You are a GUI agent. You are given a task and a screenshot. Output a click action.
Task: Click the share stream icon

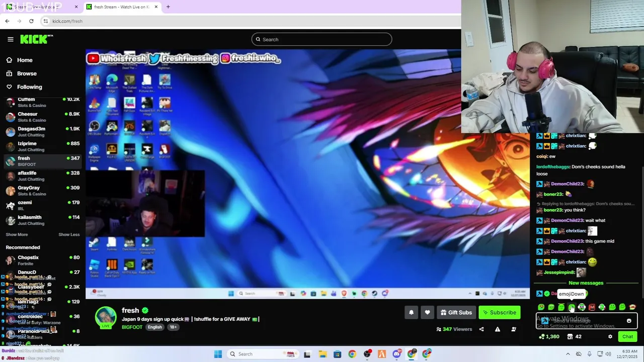pyautogui.click(x=481, y=329)
